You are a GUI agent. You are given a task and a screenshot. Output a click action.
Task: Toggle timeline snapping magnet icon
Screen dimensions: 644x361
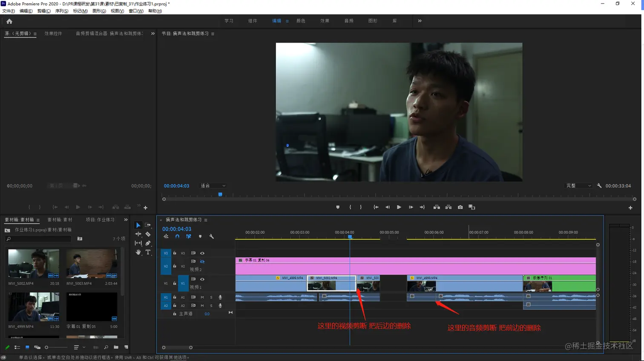(x=177, y=237)
